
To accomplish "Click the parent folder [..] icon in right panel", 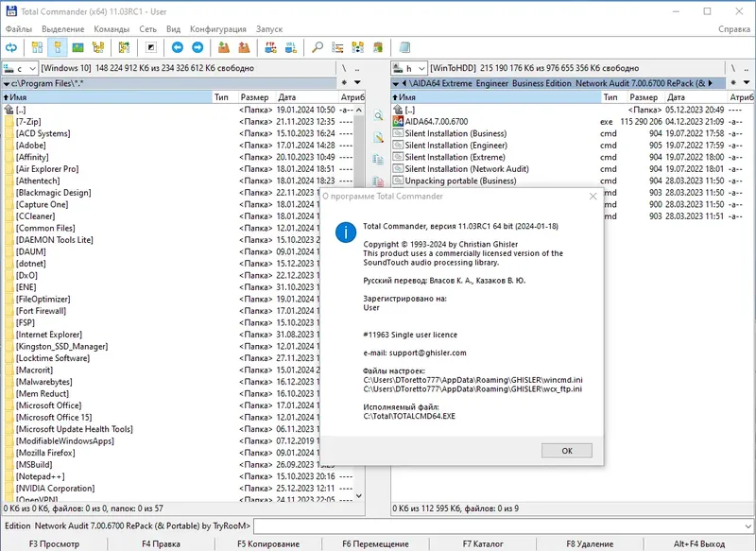I will click(x=398, y=110).
